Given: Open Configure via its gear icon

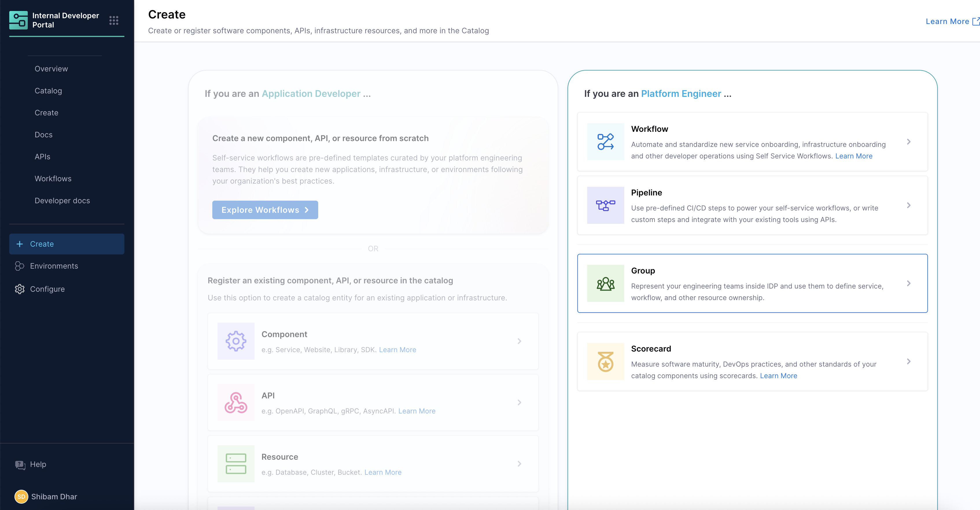Looking at the screenshot, I should click(x=20, y=289).
